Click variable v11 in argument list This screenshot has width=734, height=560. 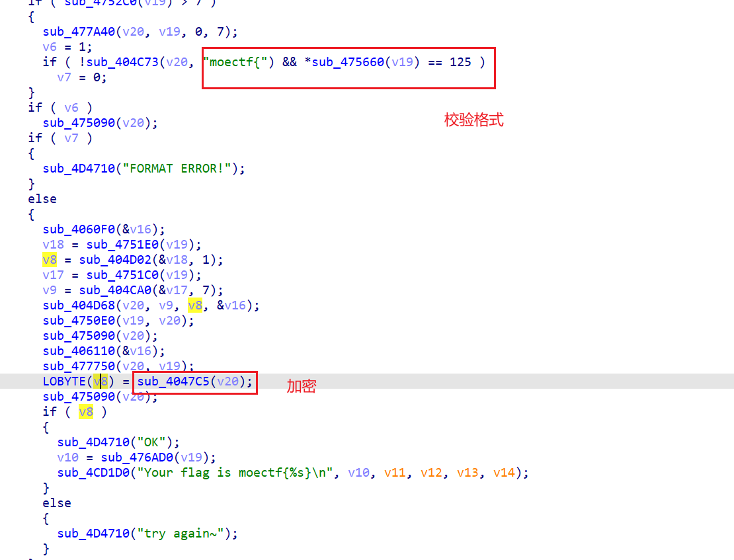395,473
